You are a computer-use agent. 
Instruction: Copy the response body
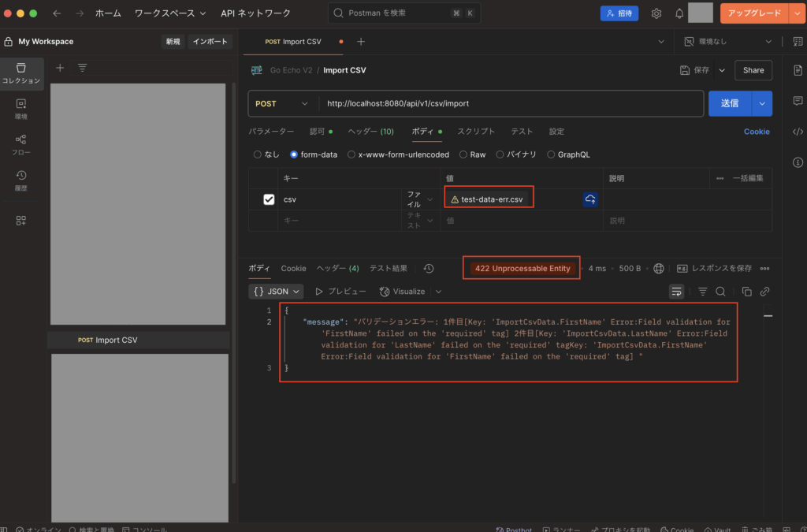point(747,292)
